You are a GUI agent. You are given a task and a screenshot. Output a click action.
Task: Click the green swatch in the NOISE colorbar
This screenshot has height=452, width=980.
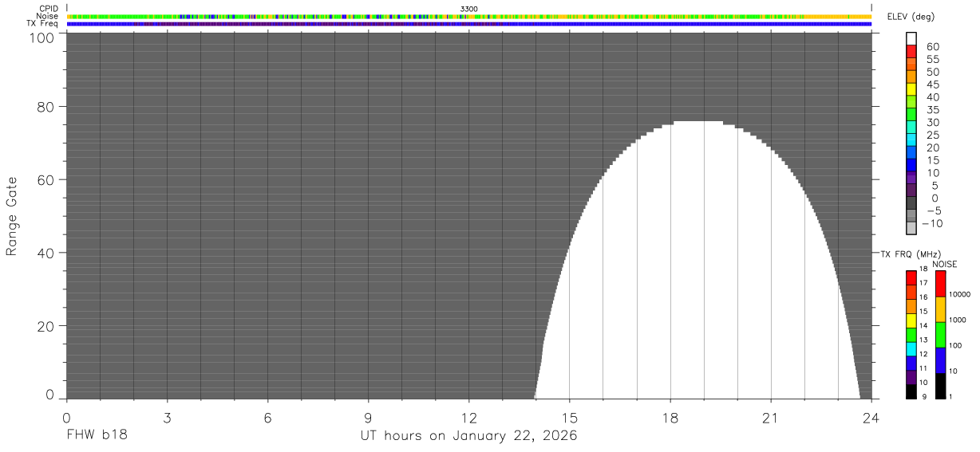941,335
